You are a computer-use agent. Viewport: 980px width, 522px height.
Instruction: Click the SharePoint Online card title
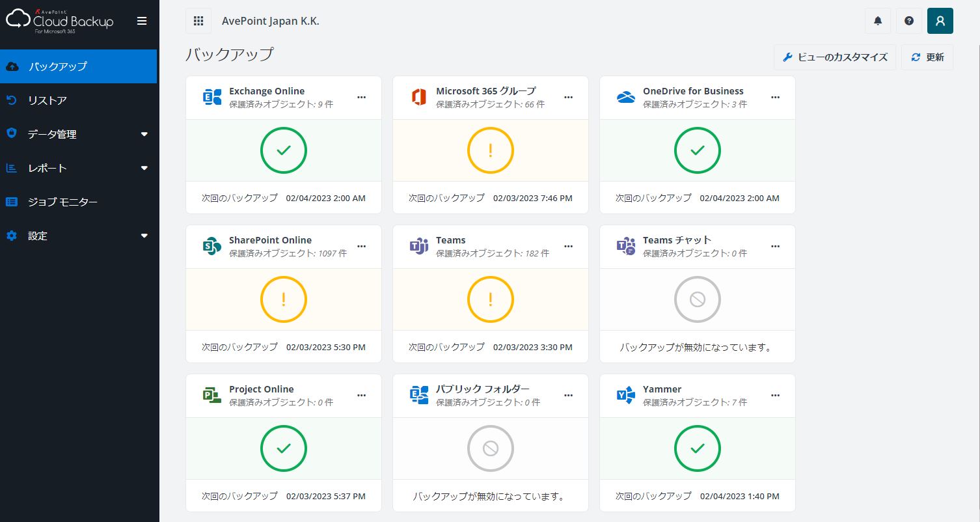[x=270, y=240]
